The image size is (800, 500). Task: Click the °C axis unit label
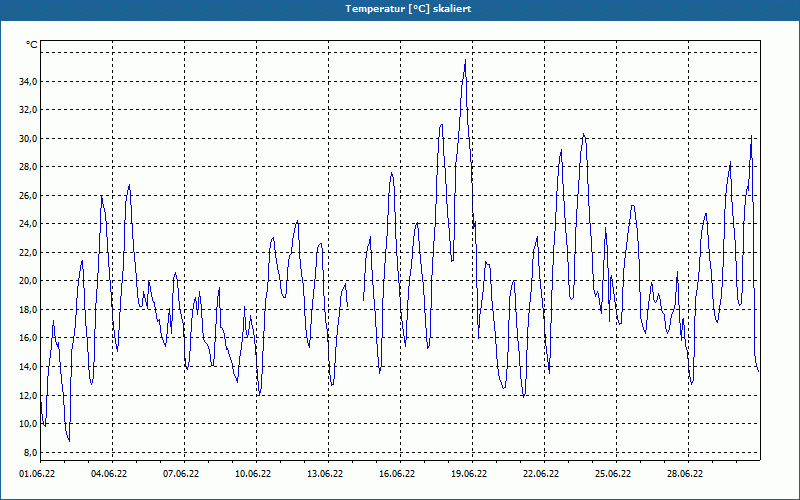tap(32, 45)
